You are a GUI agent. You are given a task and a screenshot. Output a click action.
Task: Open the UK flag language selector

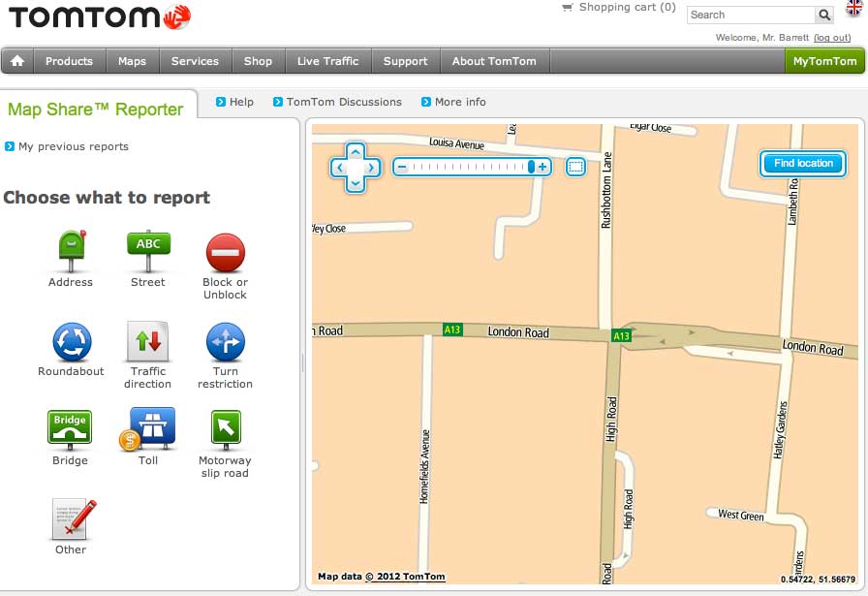(854, 9)
